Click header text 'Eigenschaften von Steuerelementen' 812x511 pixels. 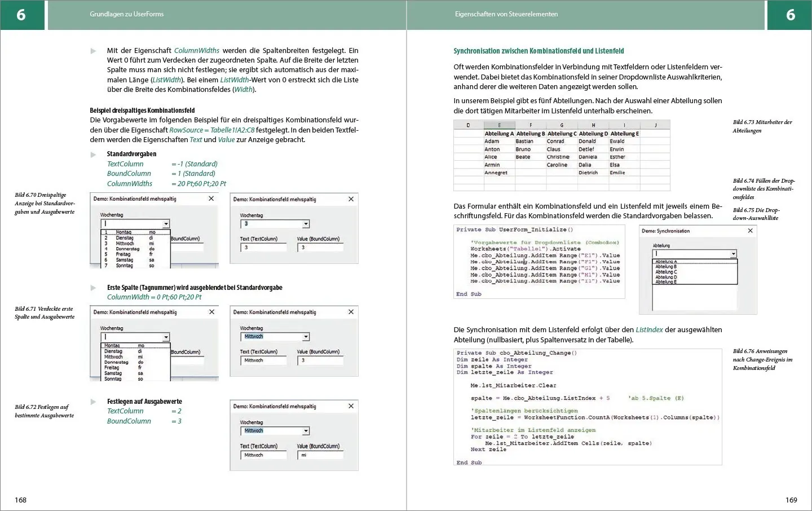point(506,14)
